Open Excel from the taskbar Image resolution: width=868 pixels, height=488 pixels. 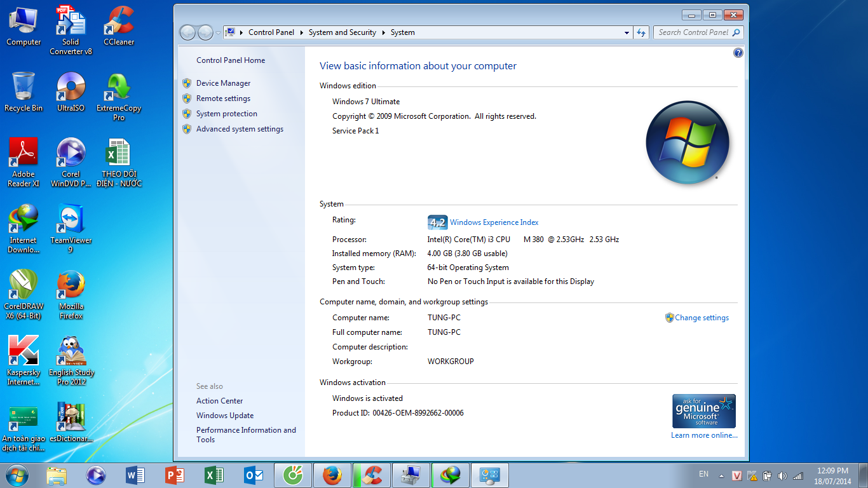point(214,475)
